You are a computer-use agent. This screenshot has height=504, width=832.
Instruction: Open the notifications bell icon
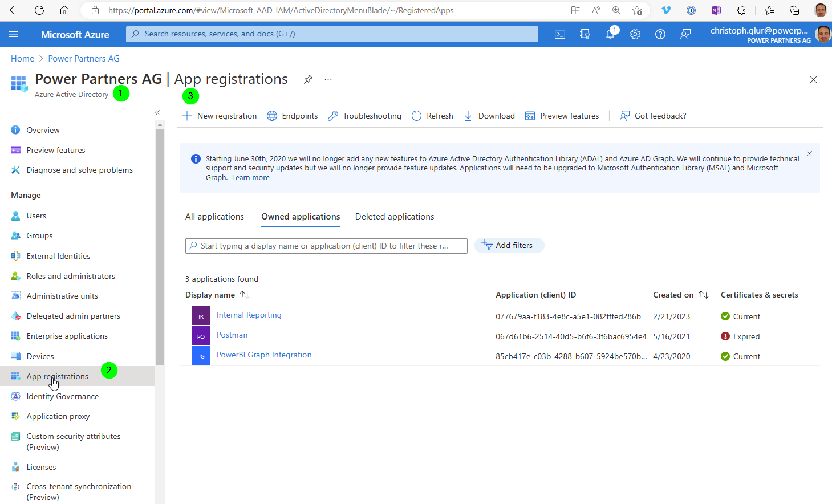pyautogui.click(x=611, y=34)
